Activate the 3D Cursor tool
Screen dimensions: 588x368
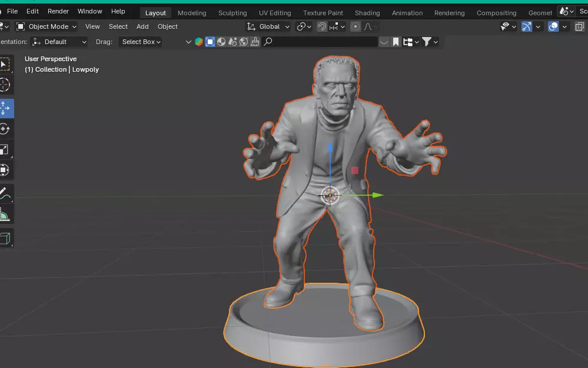tap(5, 85)
